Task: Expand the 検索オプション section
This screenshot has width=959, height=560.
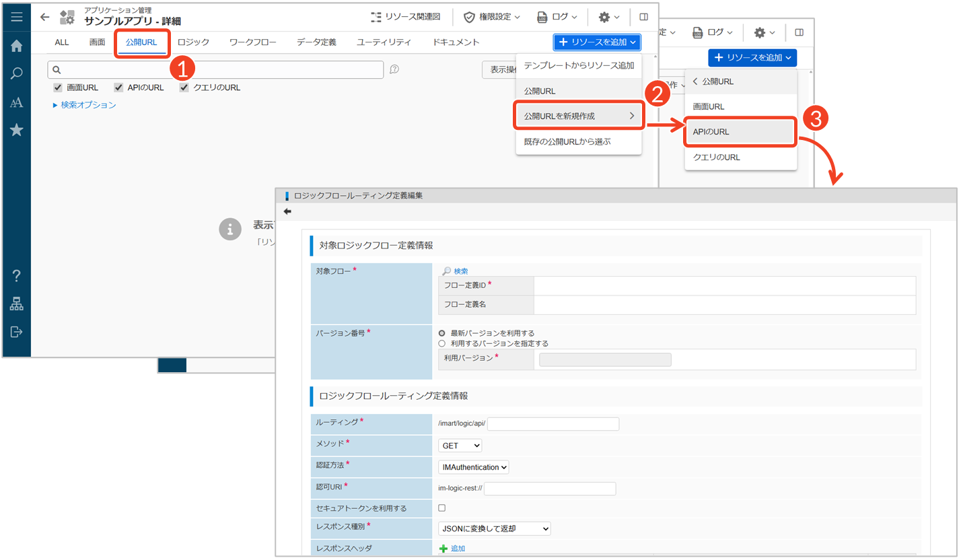Action: (84, 105)
